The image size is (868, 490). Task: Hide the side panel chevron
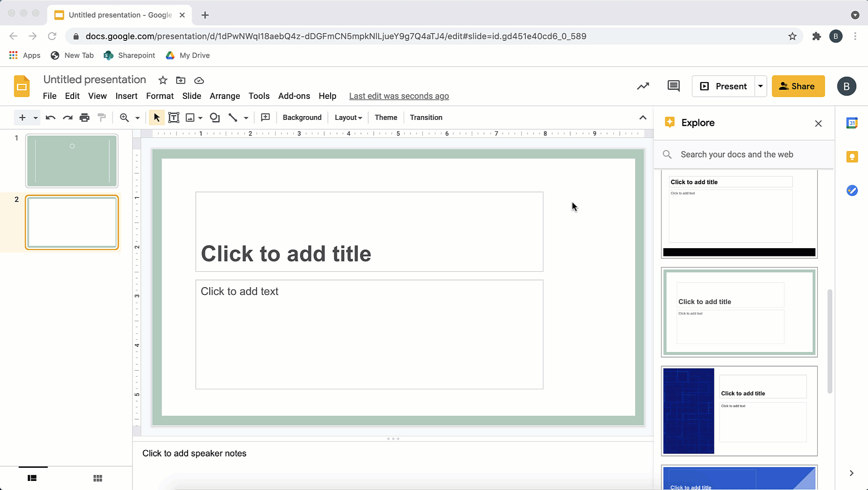pos(851,473)
